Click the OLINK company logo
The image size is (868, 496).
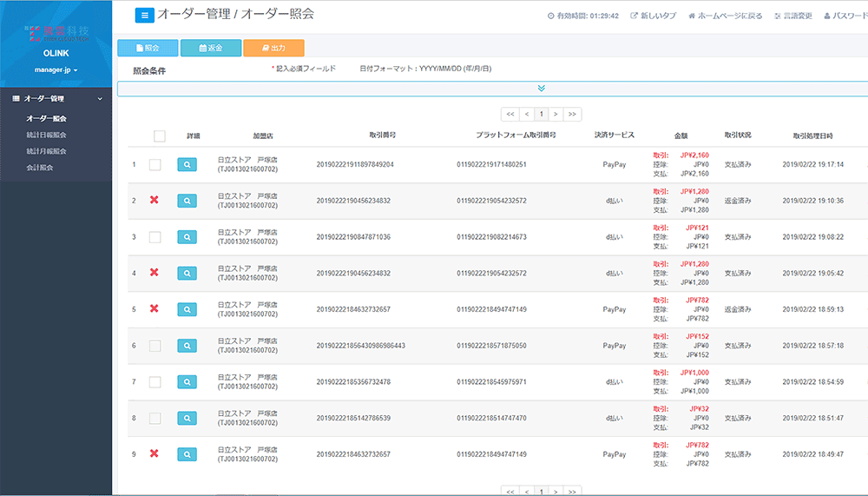pyautogui.click(x=56, y=35)
